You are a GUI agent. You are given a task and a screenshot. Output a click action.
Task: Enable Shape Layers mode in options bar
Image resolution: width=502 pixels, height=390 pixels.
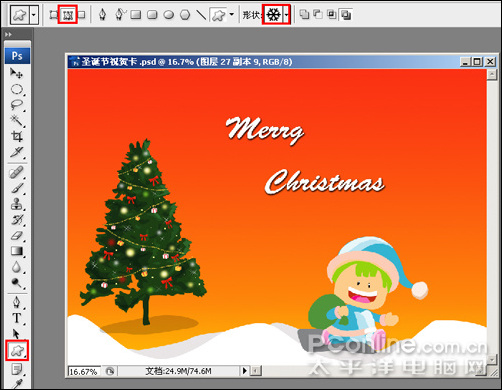tap(53, 15)
